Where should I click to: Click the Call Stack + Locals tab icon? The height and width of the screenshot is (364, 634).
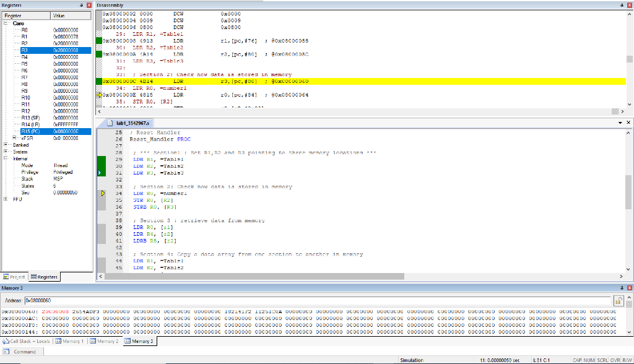point(7,341)
